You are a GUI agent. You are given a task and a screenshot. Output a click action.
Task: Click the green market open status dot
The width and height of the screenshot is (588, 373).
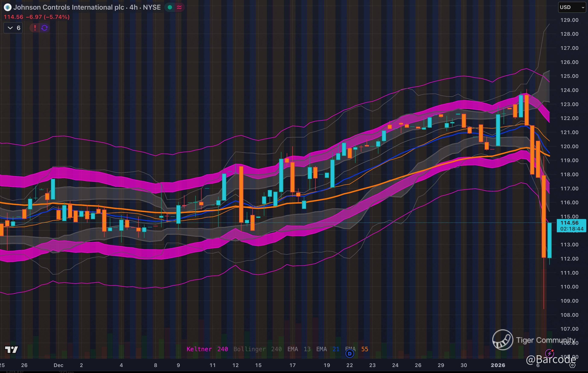pyautogui.click(x=170, y=7)
